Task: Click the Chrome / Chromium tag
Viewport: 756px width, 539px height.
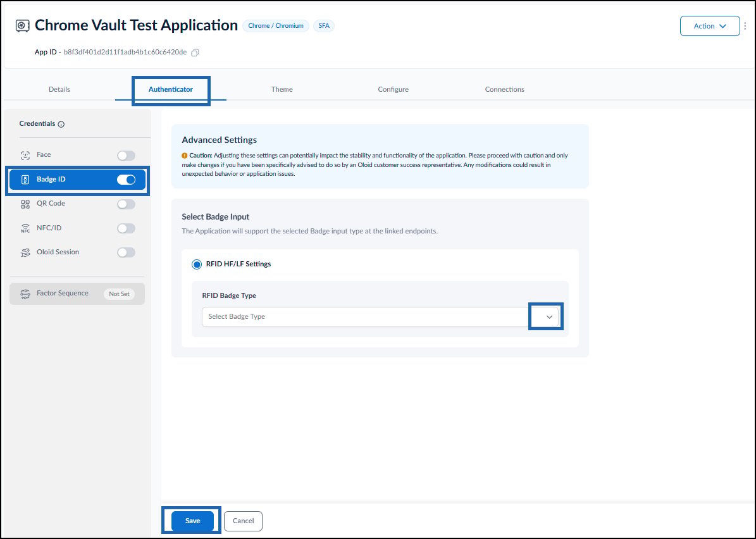Action: point(276,26)
